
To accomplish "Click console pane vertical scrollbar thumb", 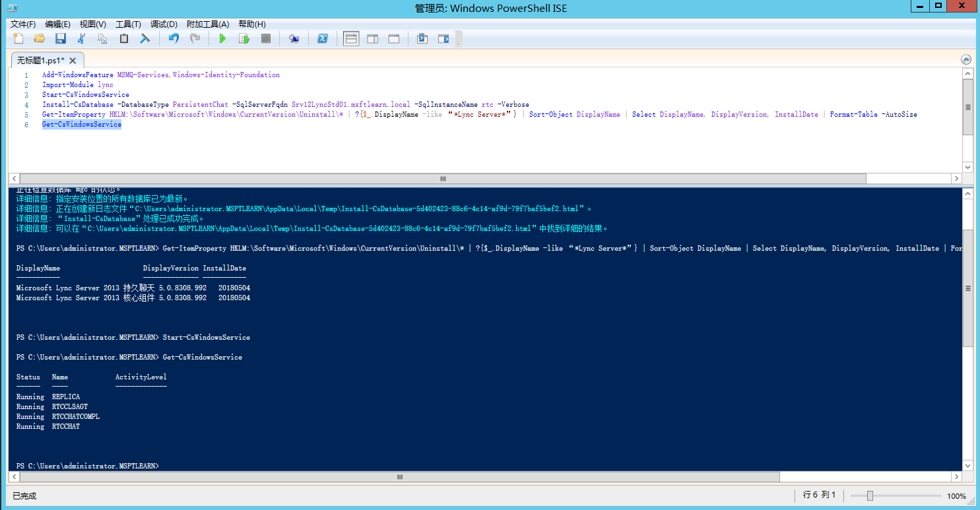I will 967,288.
